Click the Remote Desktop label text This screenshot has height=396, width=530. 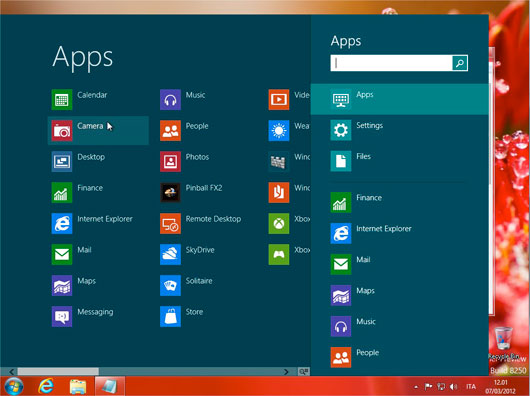[x=213, y=219]
